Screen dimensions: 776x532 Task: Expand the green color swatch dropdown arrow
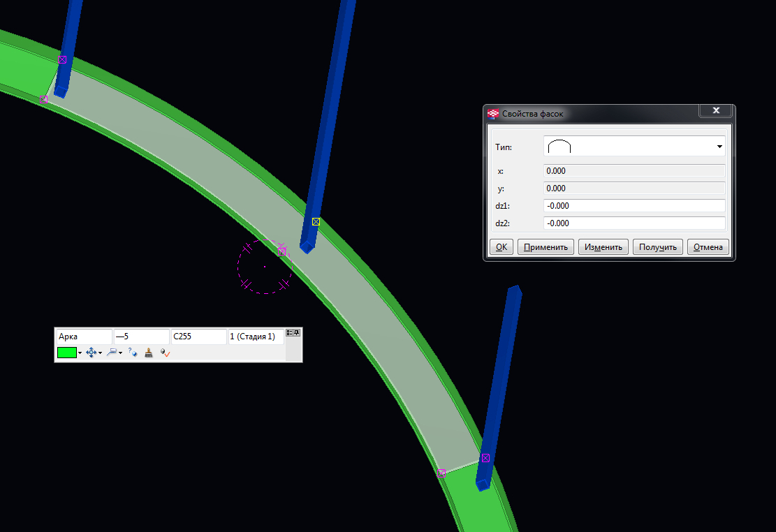point(80,353)
